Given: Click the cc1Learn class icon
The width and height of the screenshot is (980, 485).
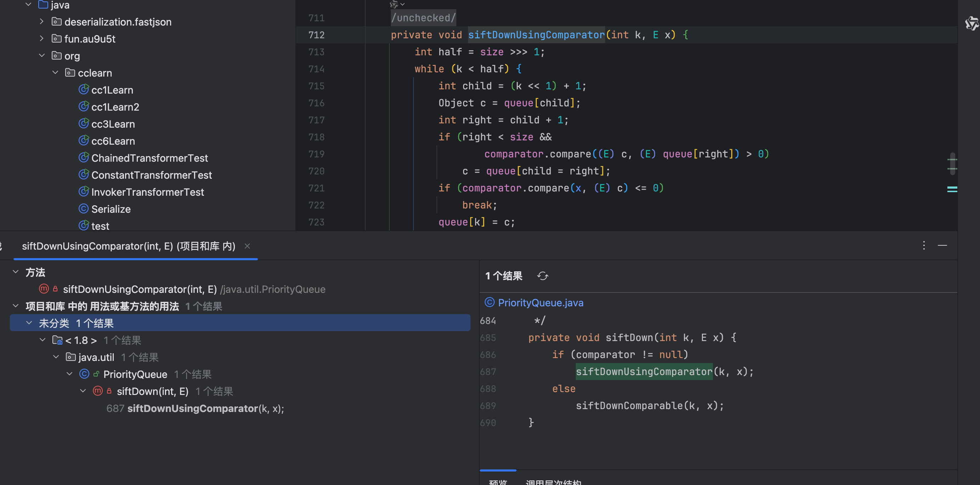Looking at the screenshot, I should point(83,90).
